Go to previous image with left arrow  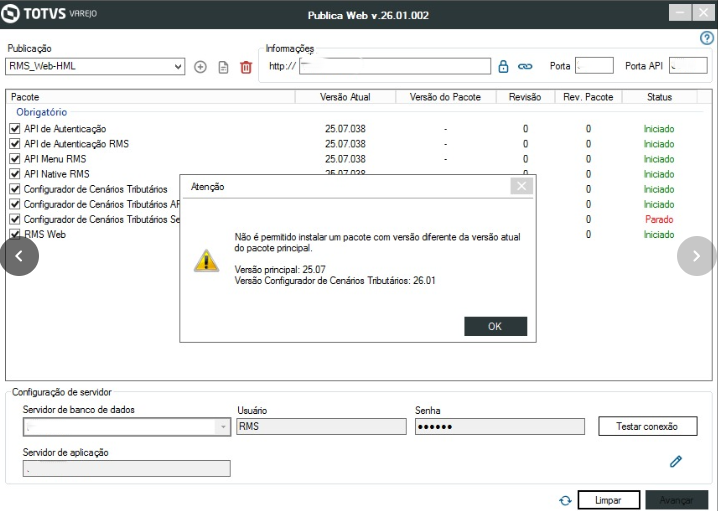click(19, 256)
